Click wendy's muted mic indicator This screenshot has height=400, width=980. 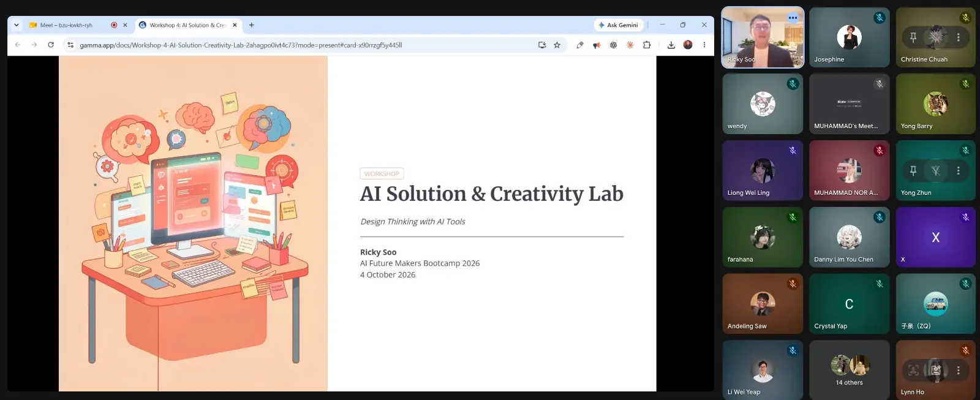point(793,84)
